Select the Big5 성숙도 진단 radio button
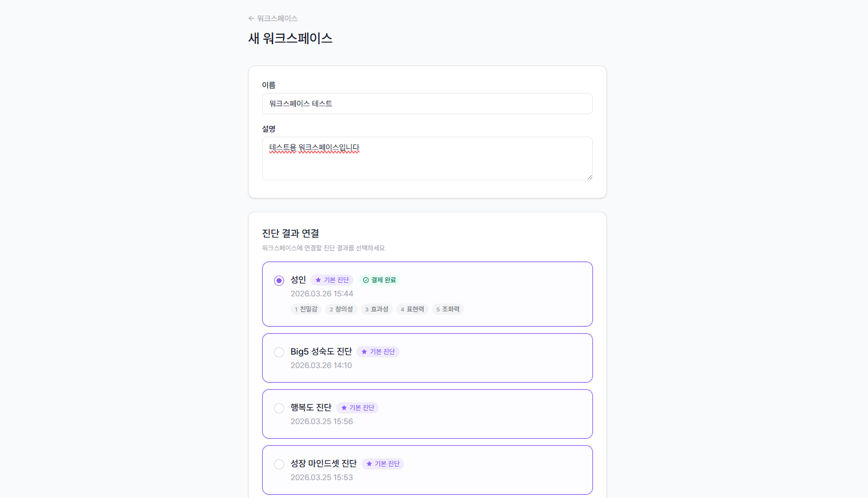 (x=279, y=352)
